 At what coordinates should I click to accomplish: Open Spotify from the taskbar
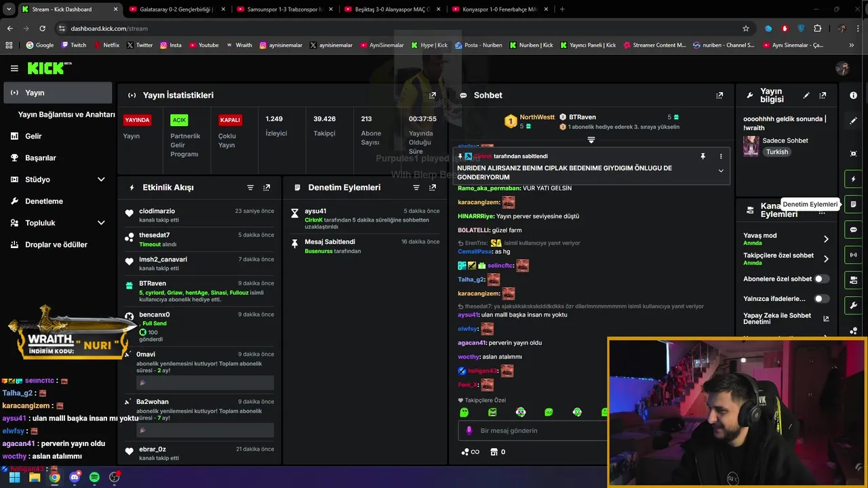[94, 477]
